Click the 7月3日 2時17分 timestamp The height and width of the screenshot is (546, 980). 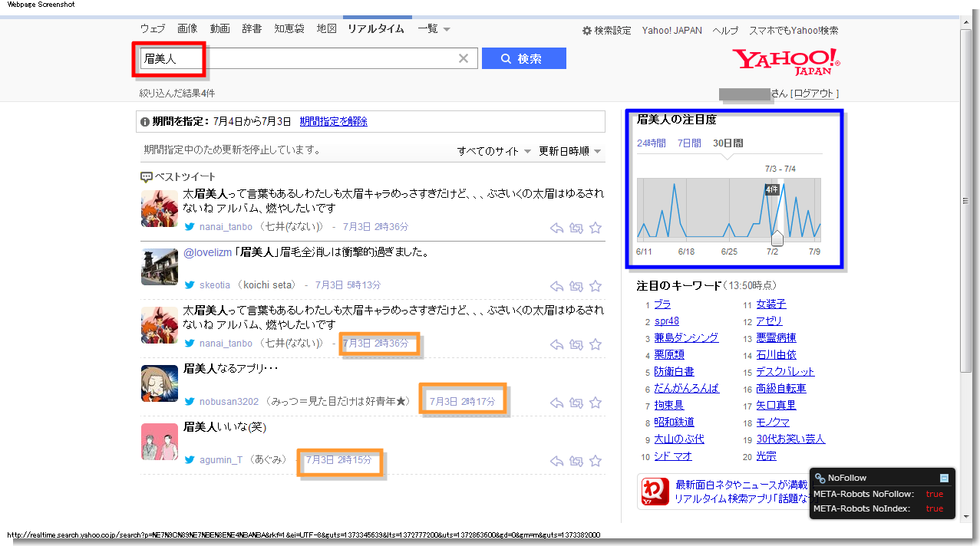tap(463, 402)
